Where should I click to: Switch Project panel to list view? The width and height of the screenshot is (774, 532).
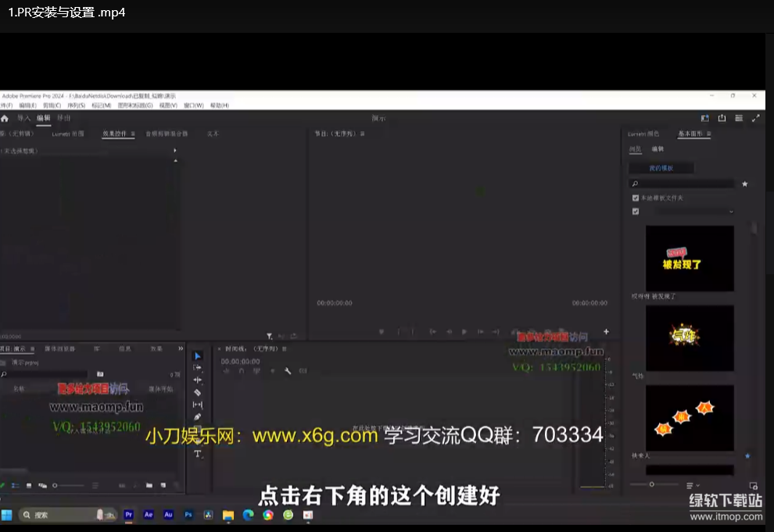click(x=16, y=486)
